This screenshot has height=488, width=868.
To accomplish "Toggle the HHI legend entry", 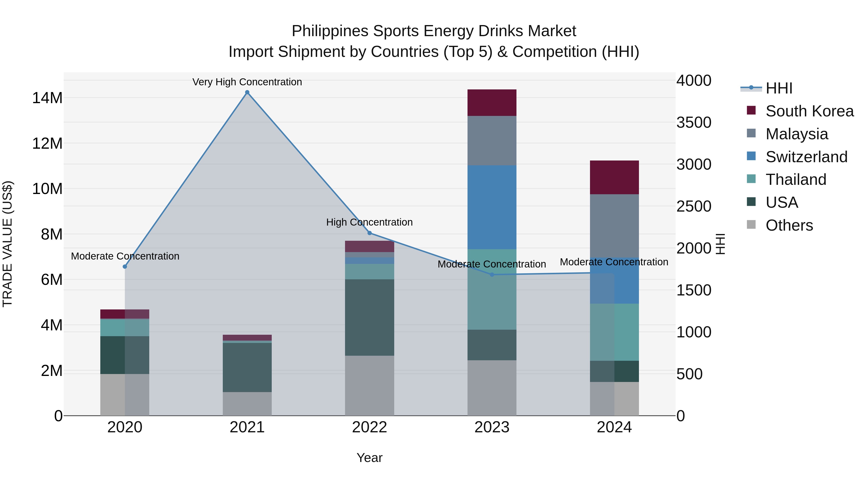I will pos(766,88).
